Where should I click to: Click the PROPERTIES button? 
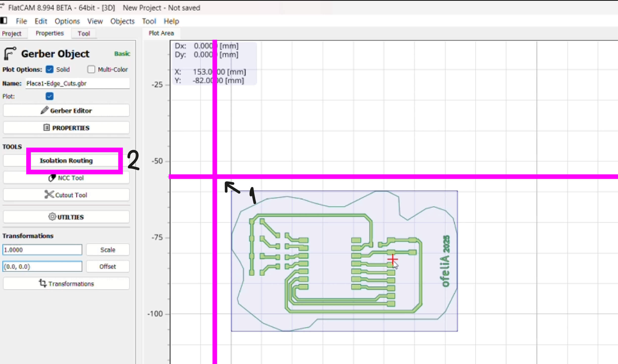tap(66, 128)
